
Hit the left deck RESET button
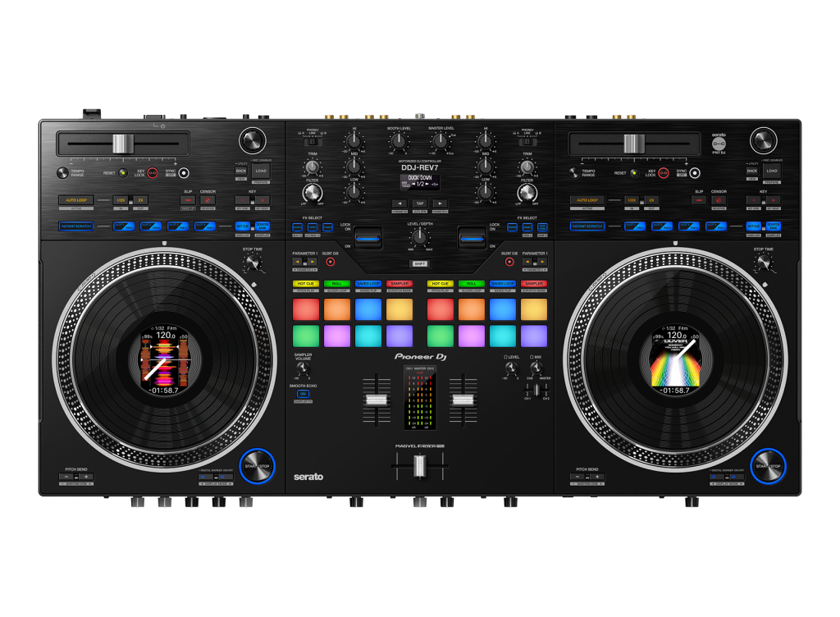pos(123,173)
